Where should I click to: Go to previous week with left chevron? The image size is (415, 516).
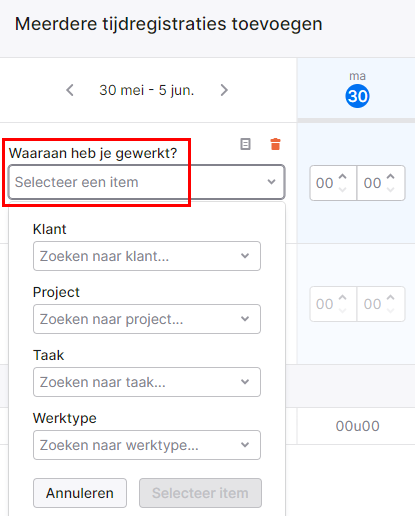tap(70, 90)
